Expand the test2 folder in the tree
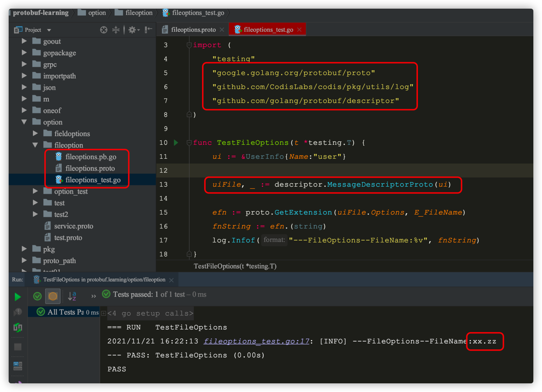This screenshot has width=542, height=392. (x=35, y=214)
